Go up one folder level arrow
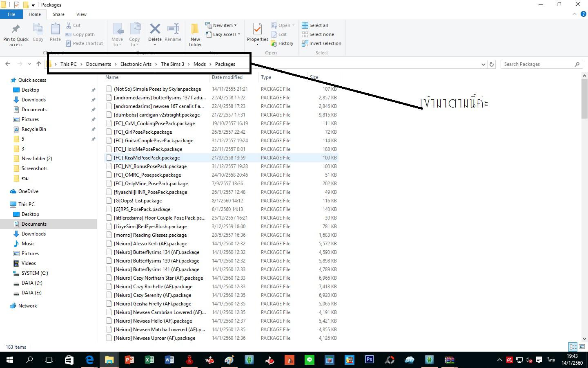588x368 pixels. (39, 64)
